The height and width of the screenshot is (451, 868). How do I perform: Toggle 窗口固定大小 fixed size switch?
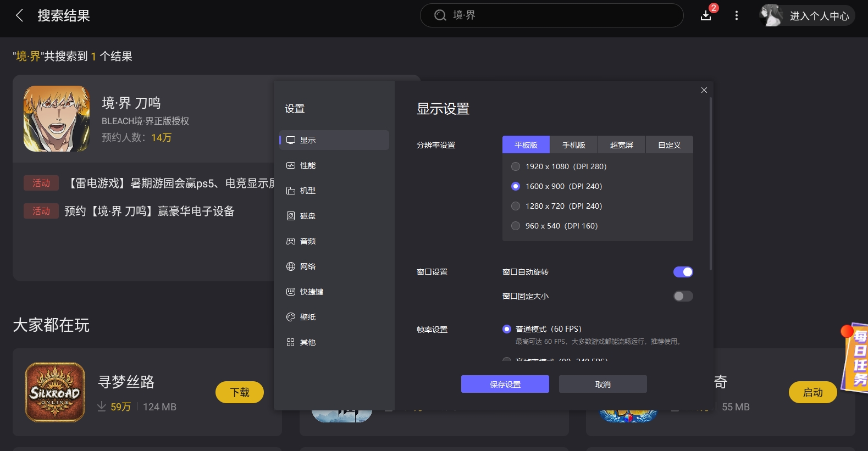click(x=683, y=296)
